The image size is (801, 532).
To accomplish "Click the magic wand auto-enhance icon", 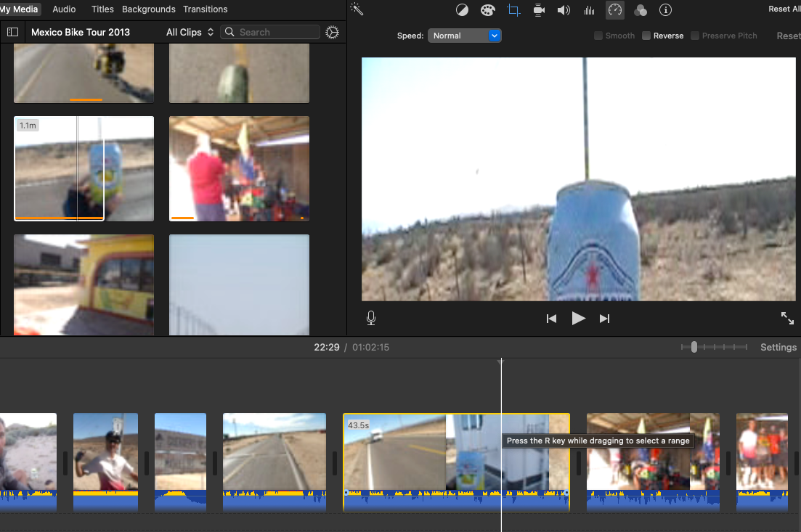I will [356, 9].
